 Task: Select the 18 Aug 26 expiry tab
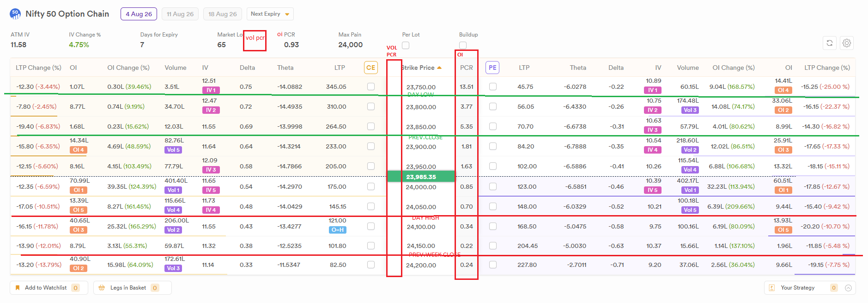pyautogui.click(x=223, y=14)
